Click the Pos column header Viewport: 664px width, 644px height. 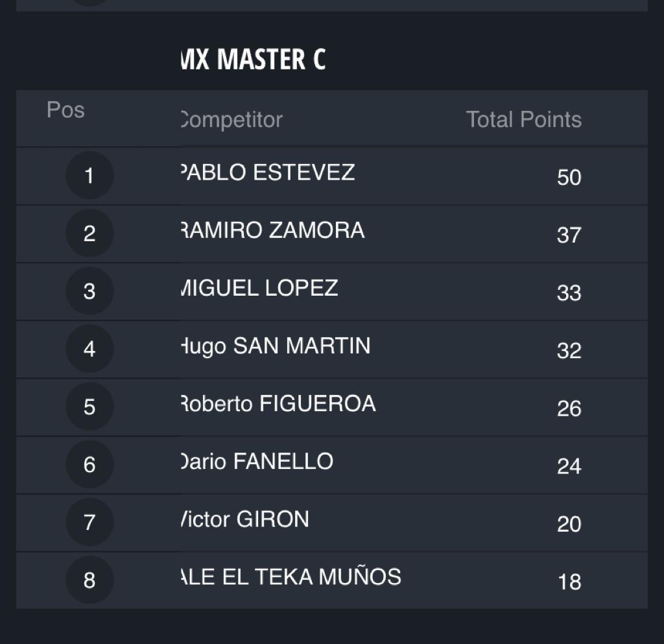coord(65,110)
